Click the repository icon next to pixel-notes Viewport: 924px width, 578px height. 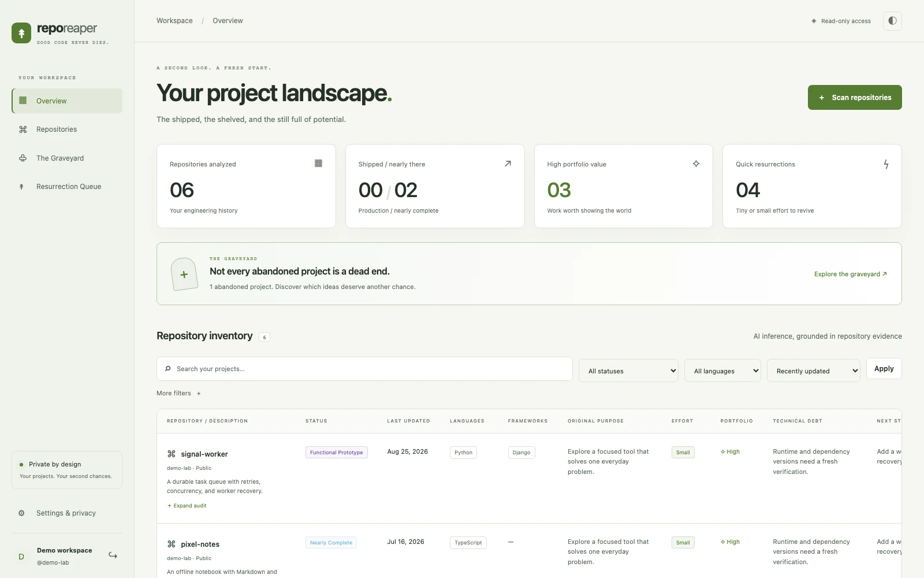172,544
